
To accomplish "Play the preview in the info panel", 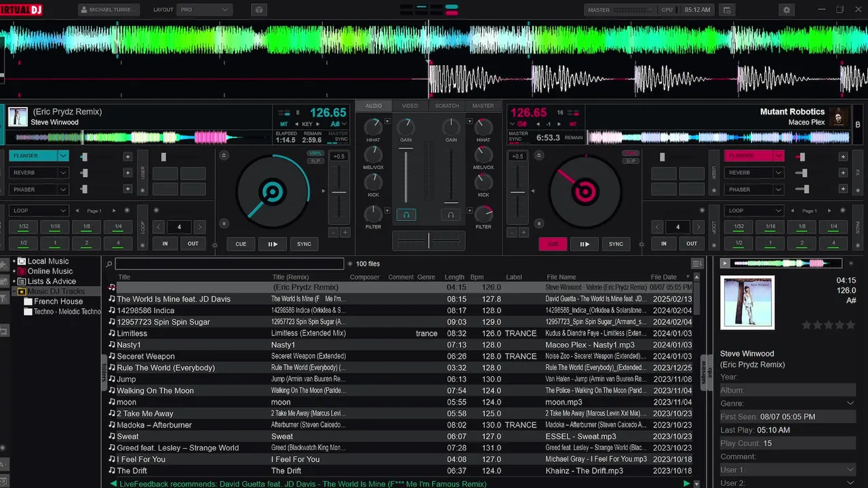I will 725,263.
